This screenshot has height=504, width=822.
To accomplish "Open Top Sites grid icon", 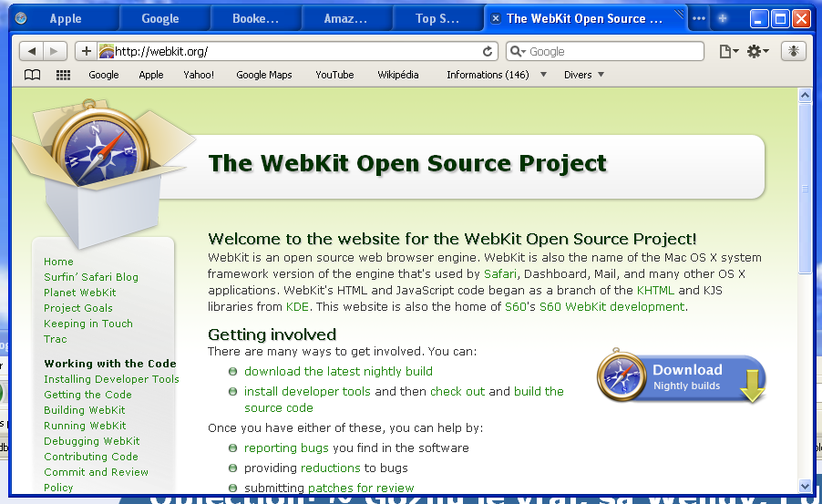I will [x=64, y=75].
